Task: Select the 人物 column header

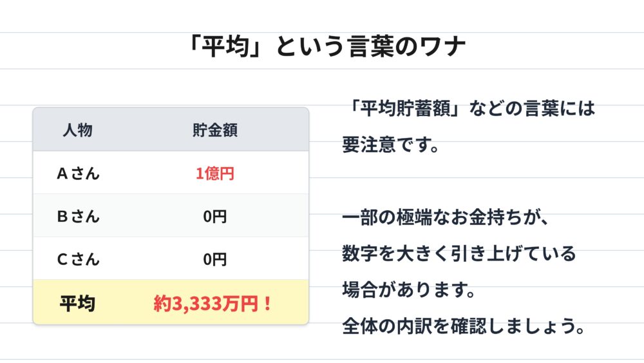Action: (x=78, y=130)
